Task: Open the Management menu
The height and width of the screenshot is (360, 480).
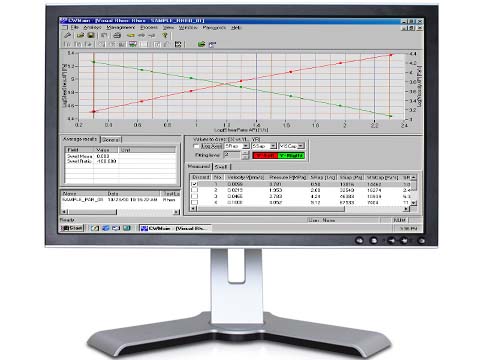Action: (x=121, y=28)
